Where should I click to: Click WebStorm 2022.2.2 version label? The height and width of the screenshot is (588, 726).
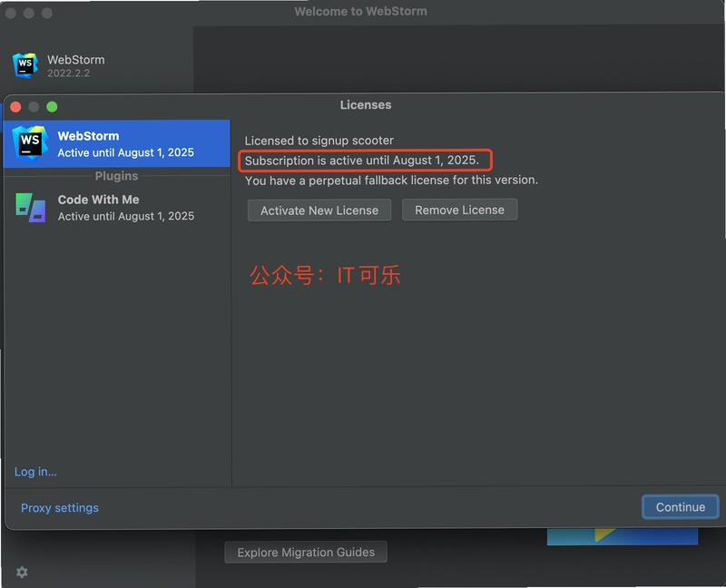[69, 73]
